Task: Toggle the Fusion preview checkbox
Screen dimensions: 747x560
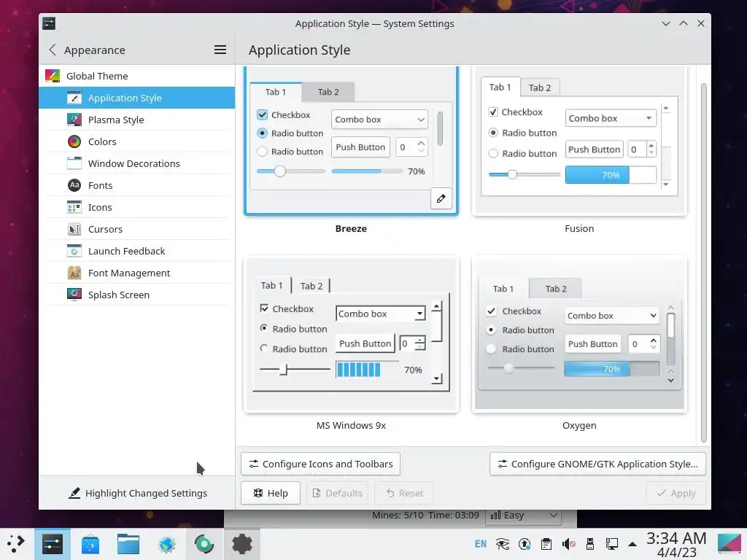Action: pos(493,112)
